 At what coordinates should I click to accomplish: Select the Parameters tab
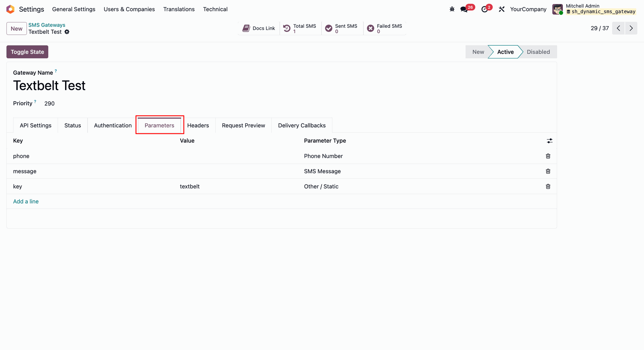[159, 125]
